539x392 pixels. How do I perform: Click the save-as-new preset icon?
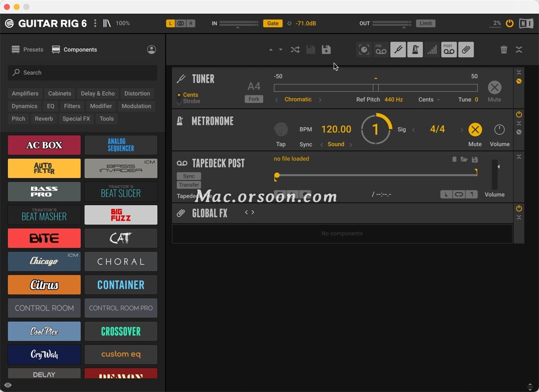[326, 49]
